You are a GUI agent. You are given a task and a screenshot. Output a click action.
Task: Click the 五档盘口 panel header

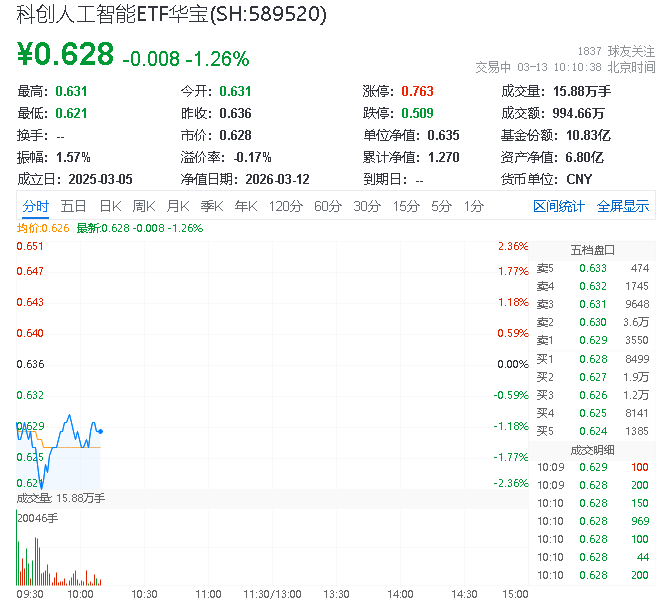pos(592,249)
